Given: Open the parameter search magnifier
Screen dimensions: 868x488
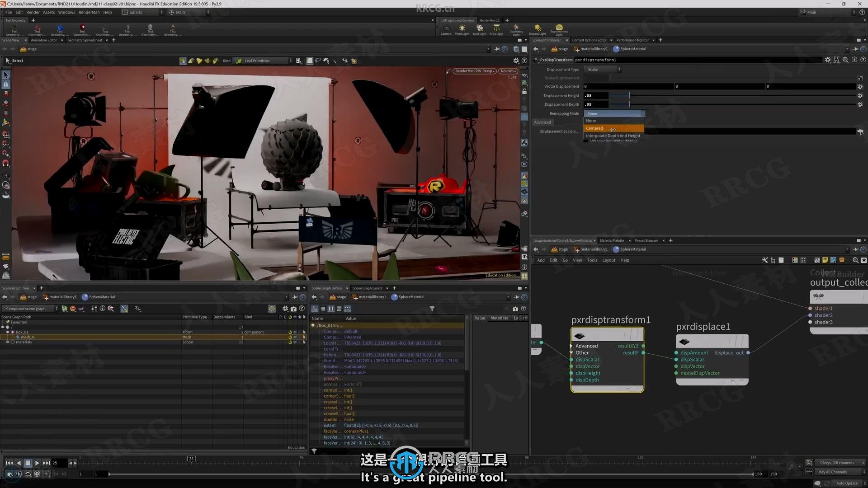Looking at the screenshot, I should point(845,60).
